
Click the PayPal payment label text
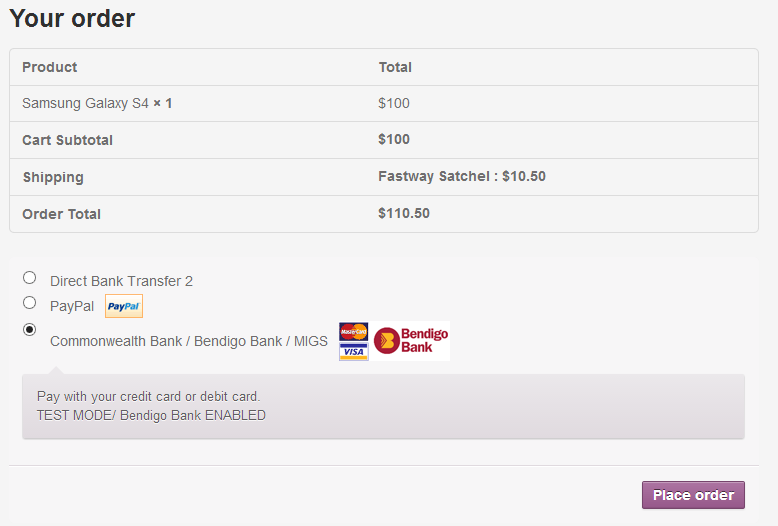click(72, 306)
